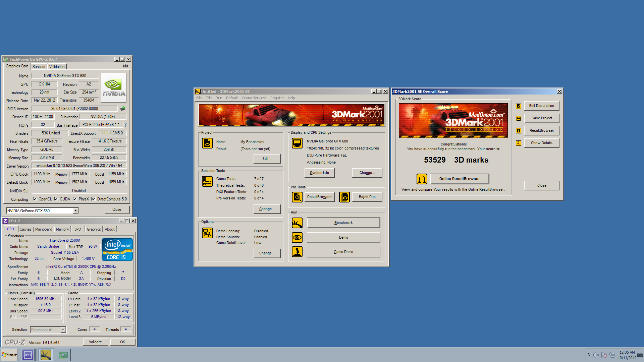Click the Batch Run icon in Pro Tools
This screenshot has width=644, height=362.
[x=344, y=197]
